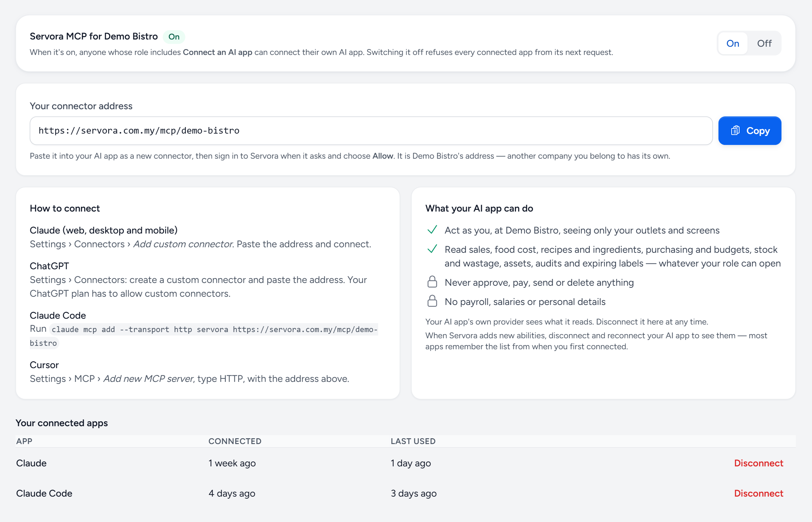
Task: Click the 'Claude (web, desktop and mobile)' heading
Action: pyautogui.click(x=104, y=230)
